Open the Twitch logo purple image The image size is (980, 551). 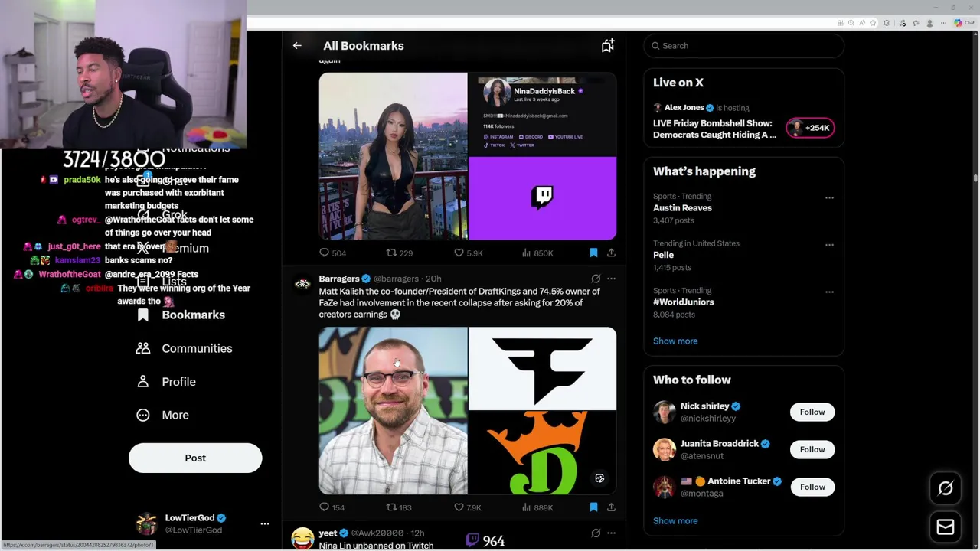click(x=542, y=198)
